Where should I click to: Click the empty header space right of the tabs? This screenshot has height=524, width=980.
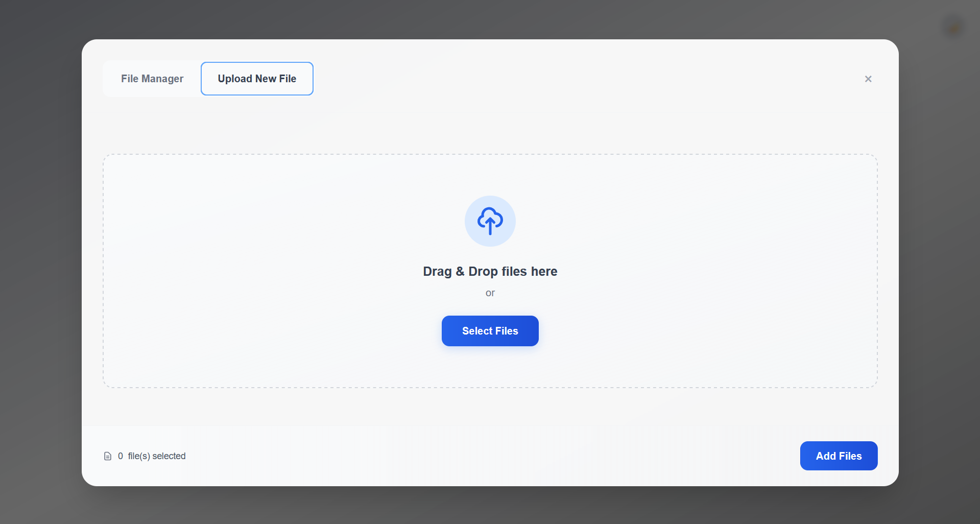pyautogui.click(x=562, y=79)
